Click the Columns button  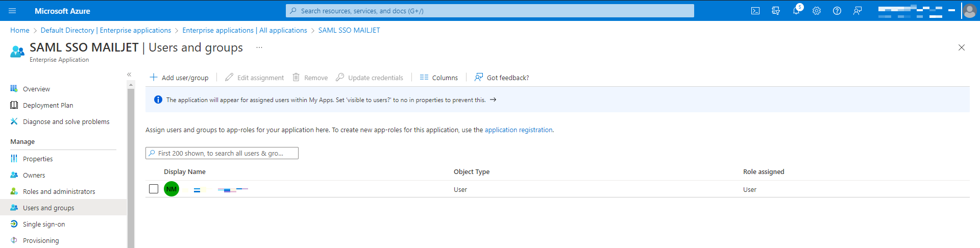pos(439,77)
